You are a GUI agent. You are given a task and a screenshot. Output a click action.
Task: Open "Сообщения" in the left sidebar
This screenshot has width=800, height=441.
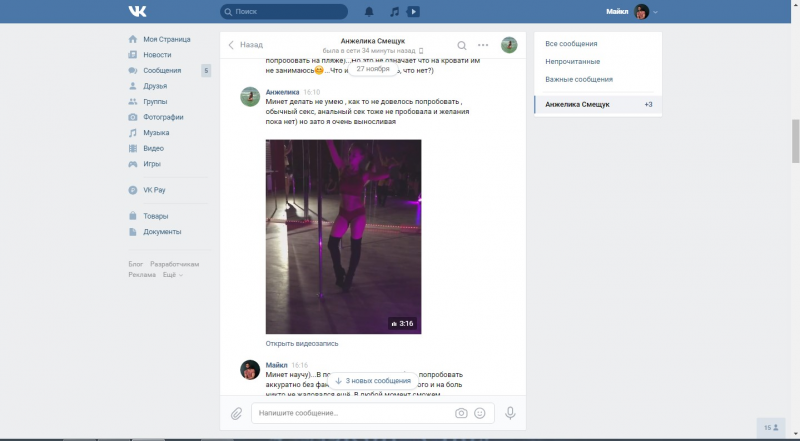click(x=162, y=71)
